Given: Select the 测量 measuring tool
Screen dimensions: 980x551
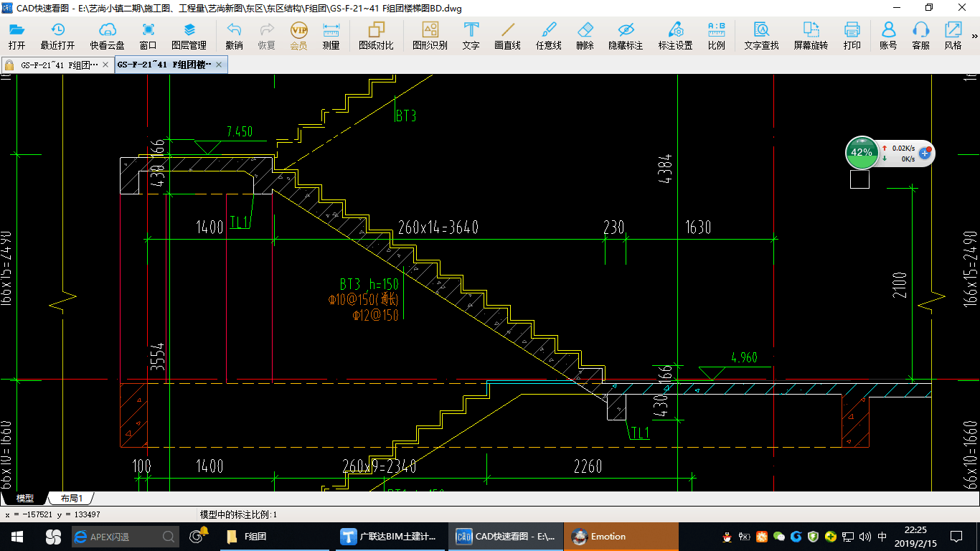Looking at the screenshot, I should (x=331, y=36).
